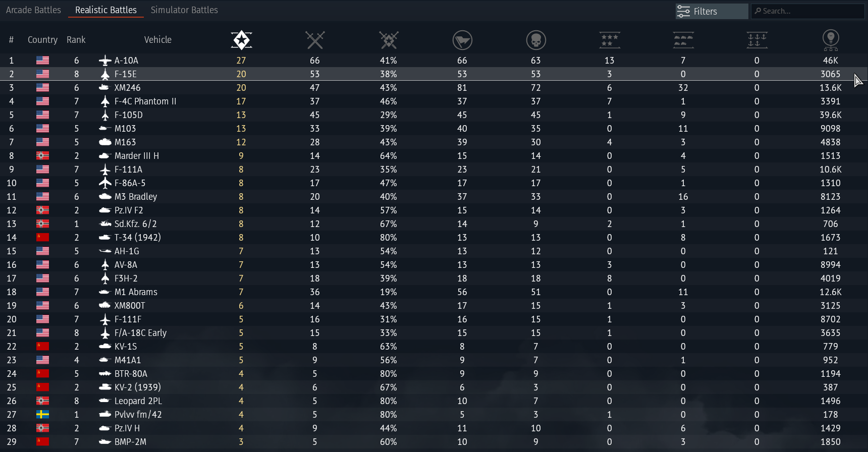Click the F-15E jet icon
Image resolution: width=868 pixels, height=452 pixels.
105,74
